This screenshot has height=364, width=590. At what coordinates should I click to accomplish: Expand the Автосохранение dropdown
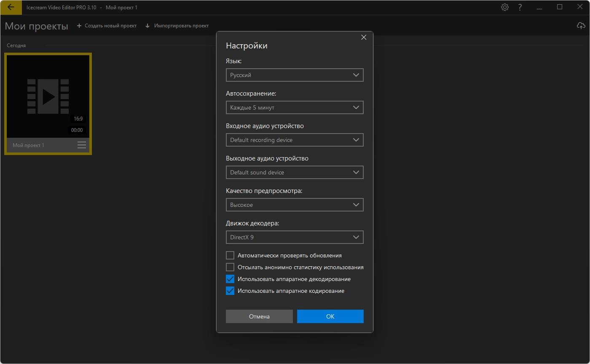[x=294, y=107]
